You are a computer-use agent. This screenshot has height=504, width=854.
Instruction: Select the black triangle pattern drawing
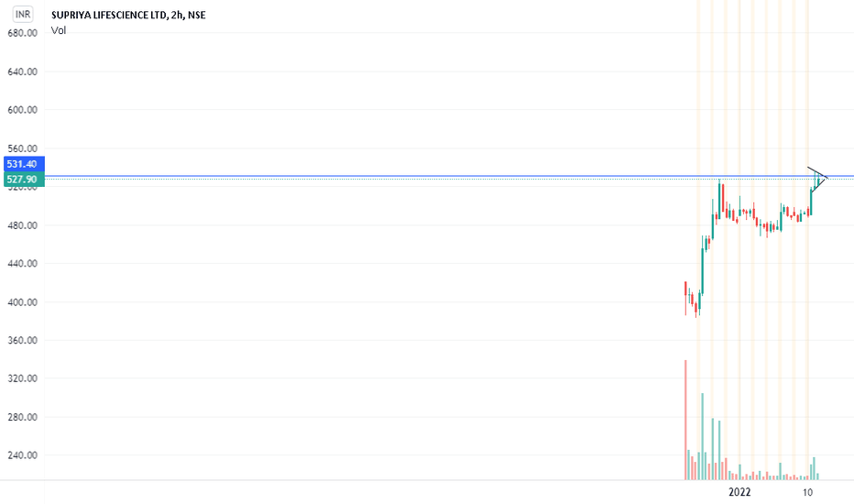(x=817, y=179)
